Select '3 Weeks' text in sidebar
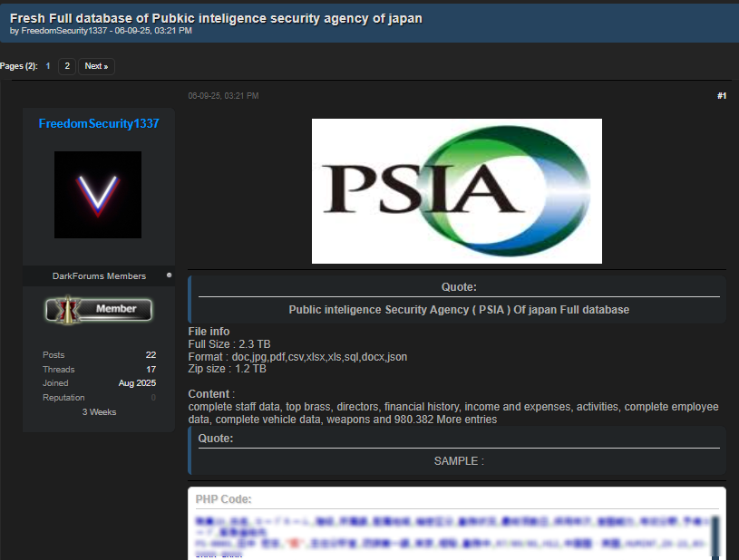The height and width of the screenshot is (560, 739). pos(99,412)
